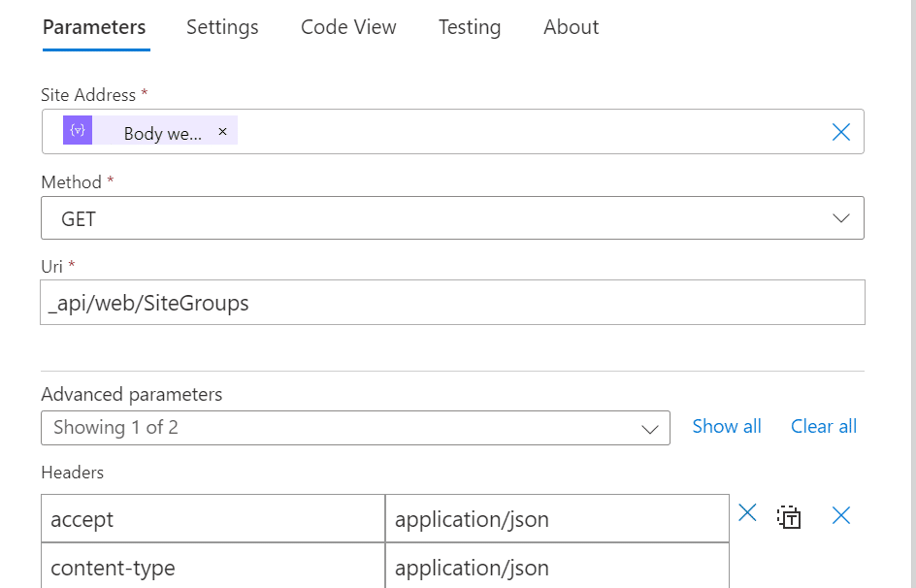Clear the Site Address field with the blue X
Screen dimensions: 916x588
[x=840, y=132]
